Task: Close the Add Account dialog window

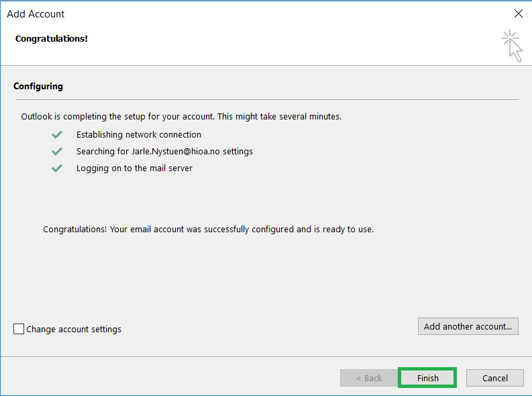Action: [518, 13]
